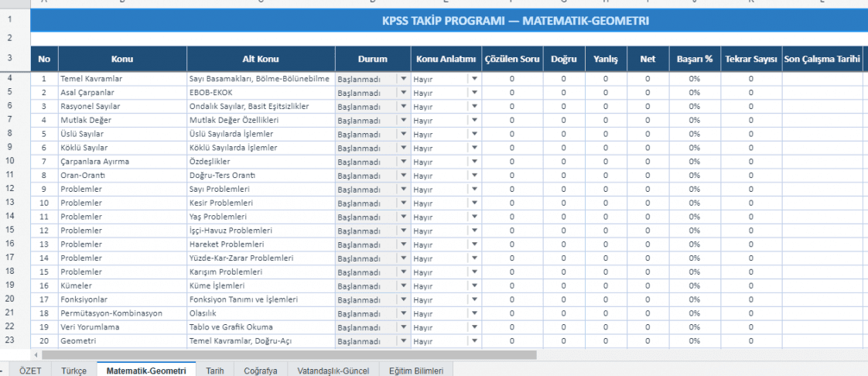Open Durum dropdown for Permütasyon-Kombinasyon row
868x376 pixels.
pos(404,313)
